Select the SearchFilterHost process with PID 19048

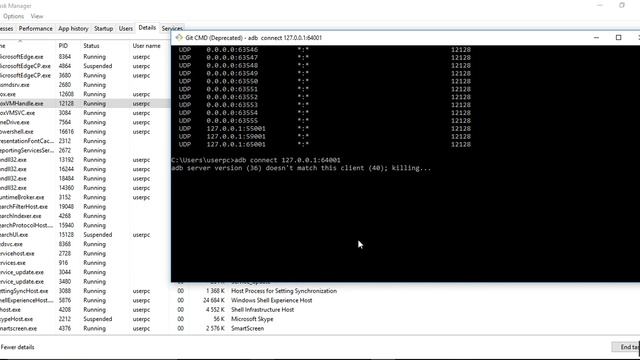pos(84,207)
